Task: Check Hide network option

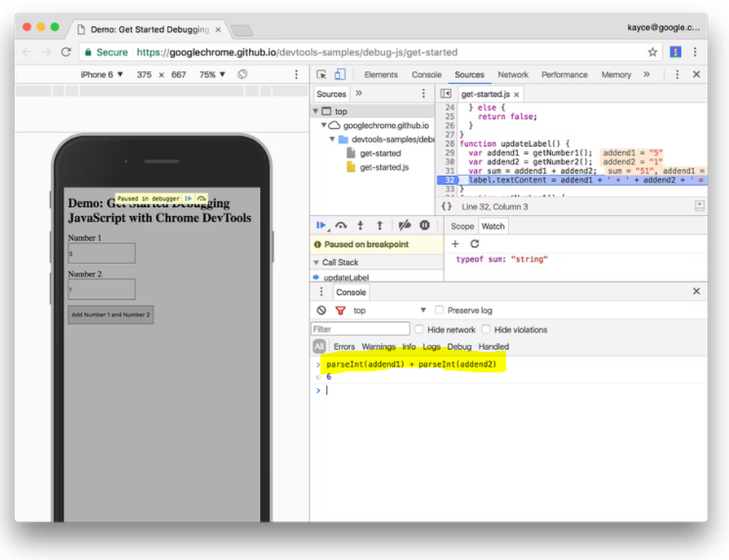Action: 419,329
